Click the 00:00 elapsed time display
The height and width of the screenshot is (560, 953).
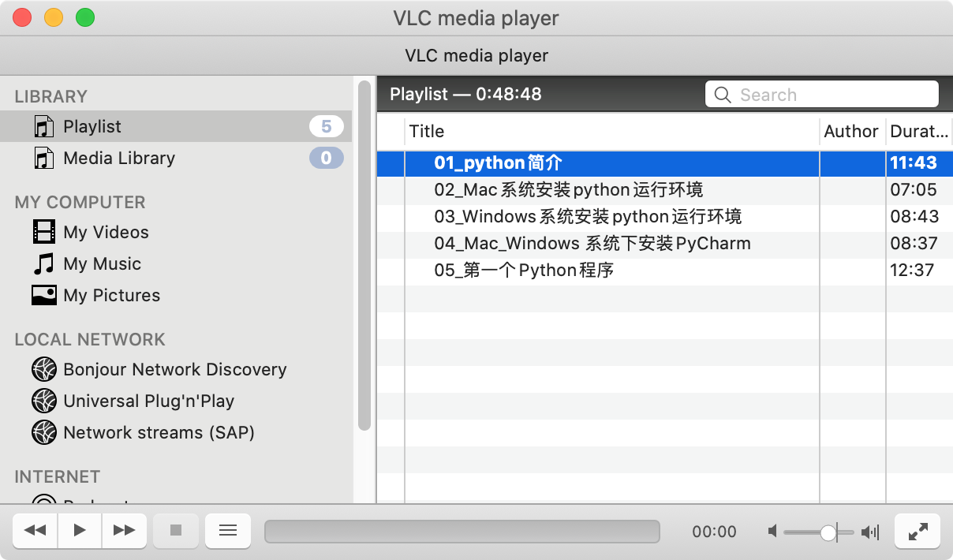(x=714, y=532)
